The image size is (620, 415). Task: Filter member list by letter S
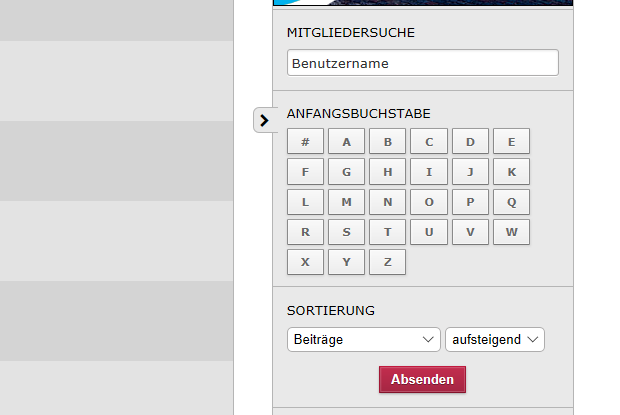click(346, 232)
